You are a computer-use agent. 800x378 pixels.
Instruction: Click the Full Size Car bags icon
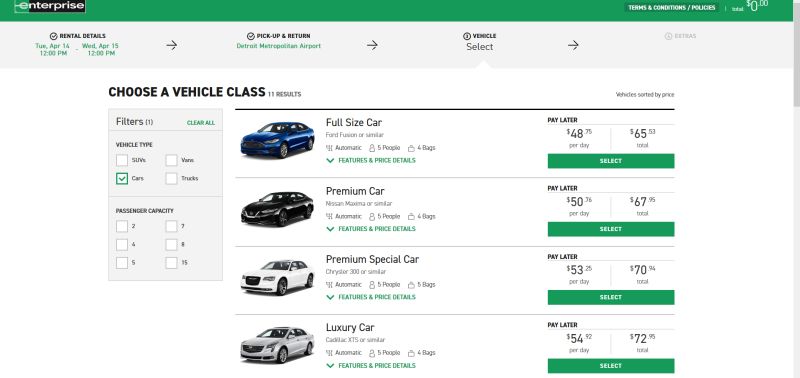point(411,148)
